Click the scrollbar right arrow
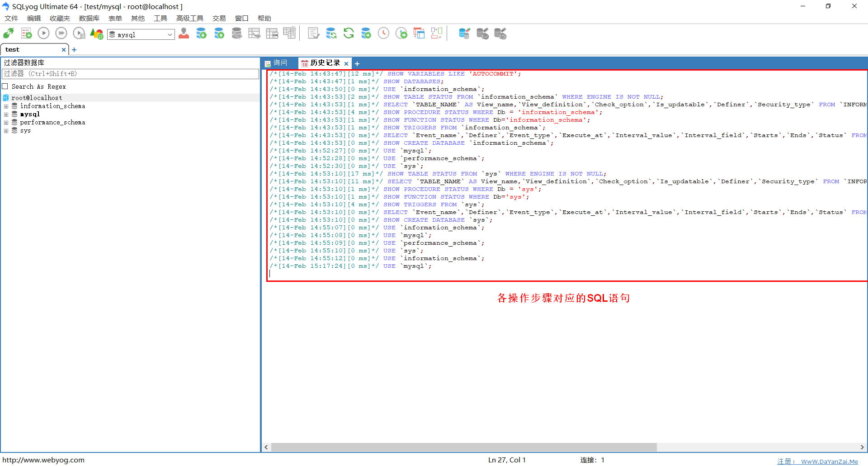868x466 pixels. (x=862, y=447)
